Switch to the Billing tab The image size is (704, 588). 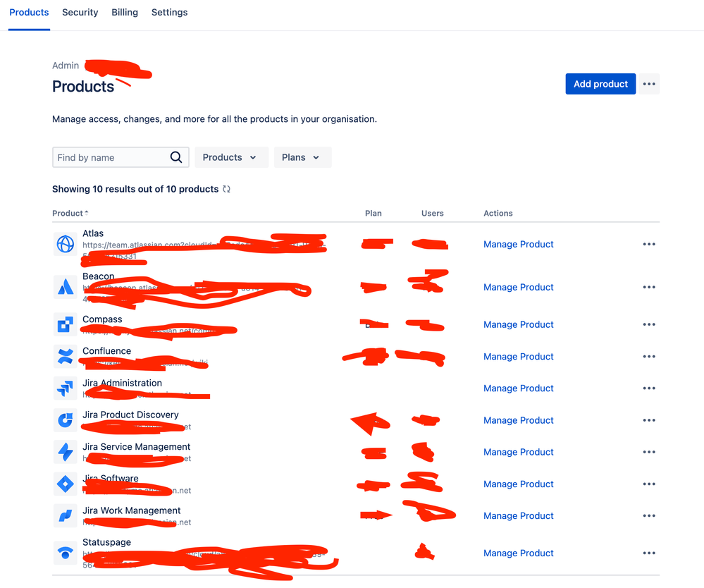(x=125, y=12)
